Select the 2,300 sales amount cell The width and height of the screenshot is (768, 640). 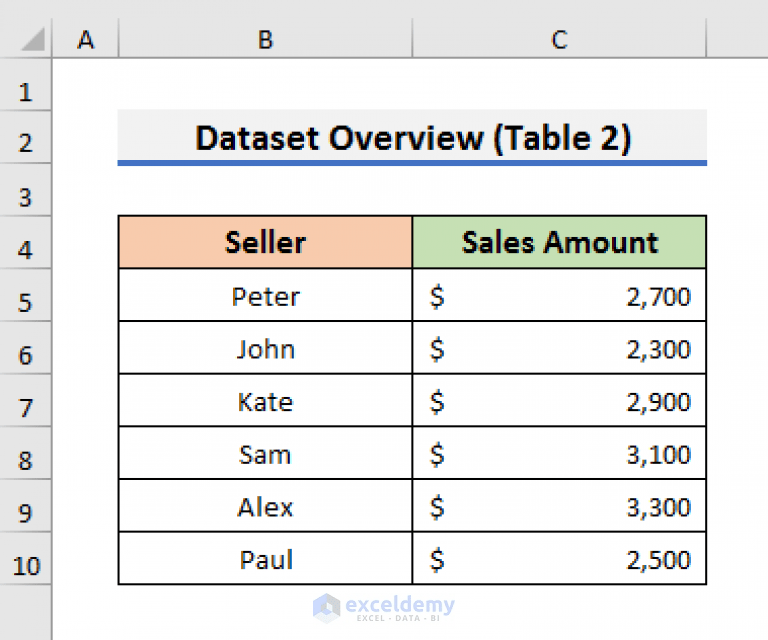[559, 348]
